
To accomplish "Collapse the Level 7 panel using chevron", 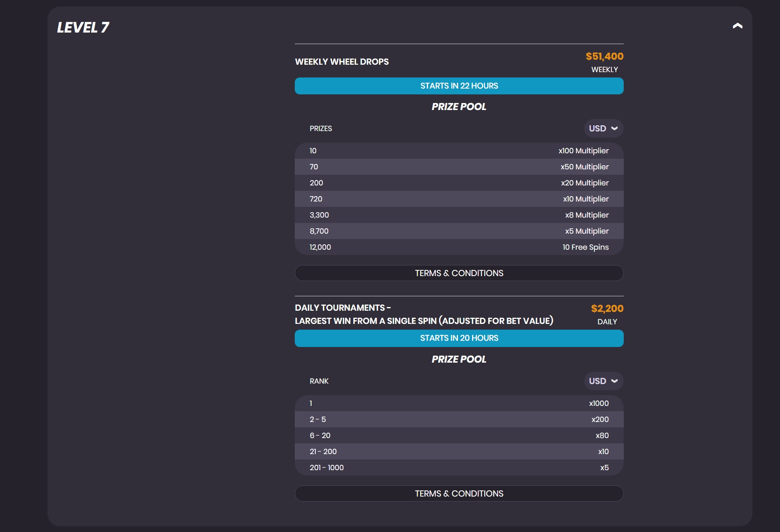I will (737, 26).
